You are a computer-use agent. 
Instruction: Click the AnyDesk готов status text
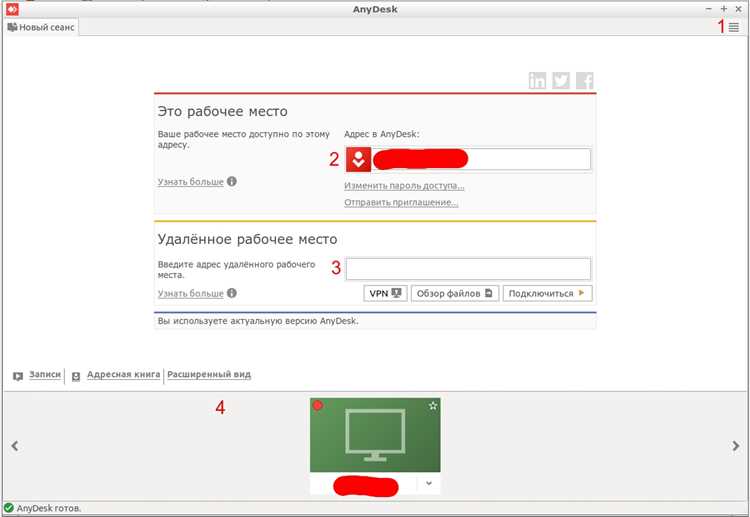(x=49, y=508)
